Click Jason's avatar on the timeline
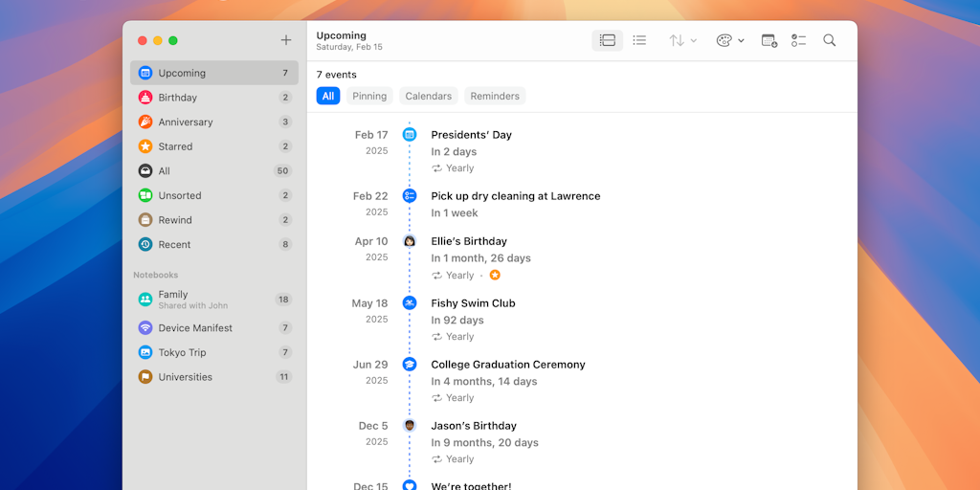Image resolution: width=980 pixels, height=490 pixels. pyautogui.click(x=410, y=426)
